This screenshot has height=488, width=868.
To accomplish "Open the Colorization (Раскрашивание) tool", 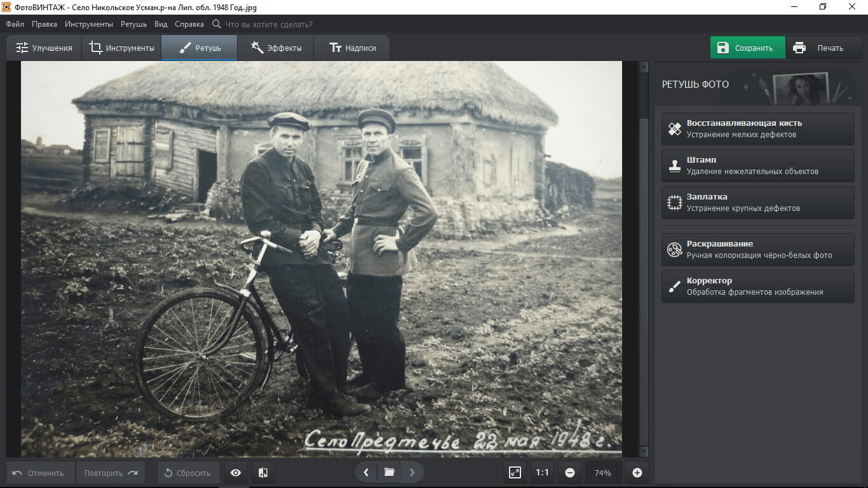I will tap(757, 250).
